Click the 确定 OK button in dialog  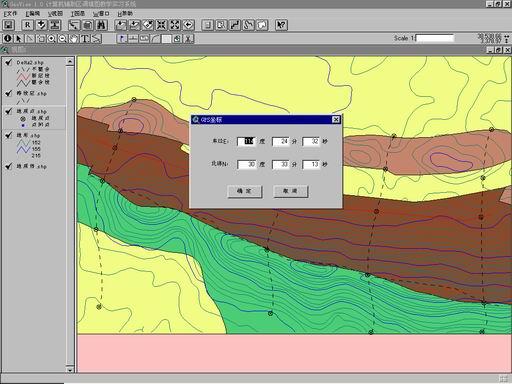[x=245, y=191]
